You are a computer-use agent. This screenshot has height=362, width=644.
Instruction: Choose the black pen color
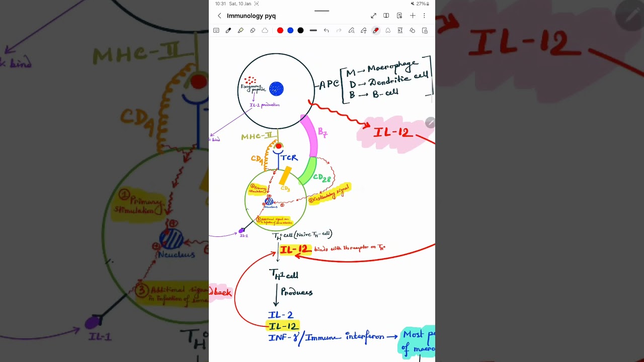[300, 31]
